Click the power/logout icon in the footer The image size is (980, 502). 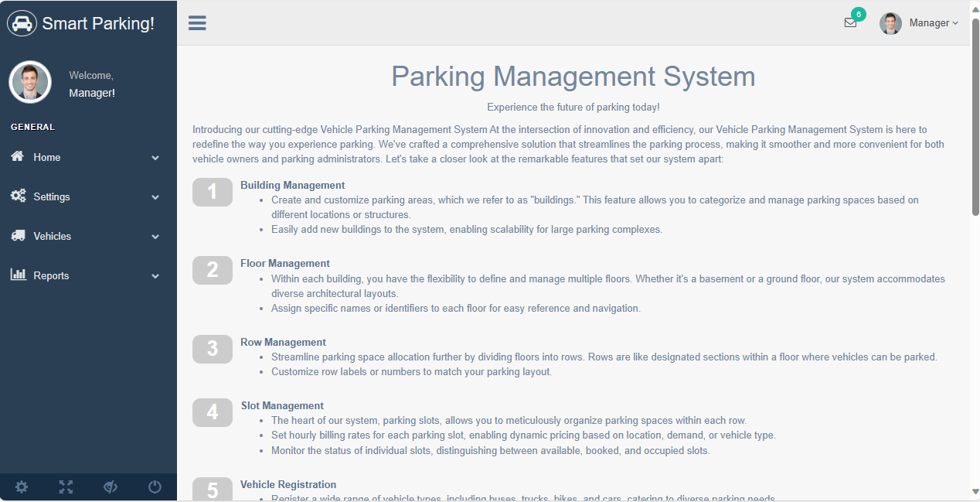pos(155,487)
